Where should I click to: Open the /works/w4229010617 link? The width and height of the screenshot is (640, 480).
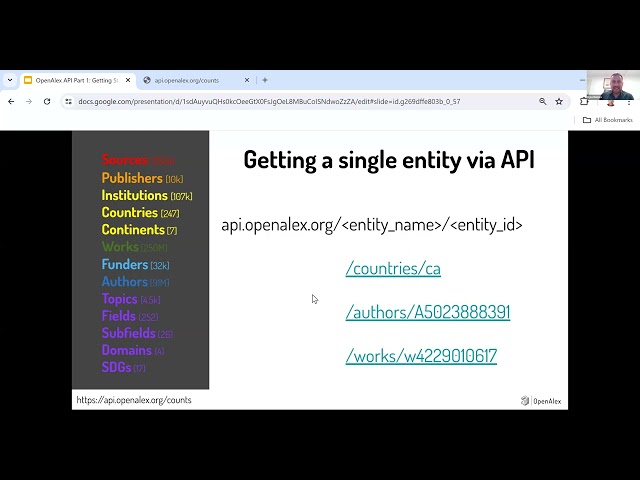click(x=421, y=356)
